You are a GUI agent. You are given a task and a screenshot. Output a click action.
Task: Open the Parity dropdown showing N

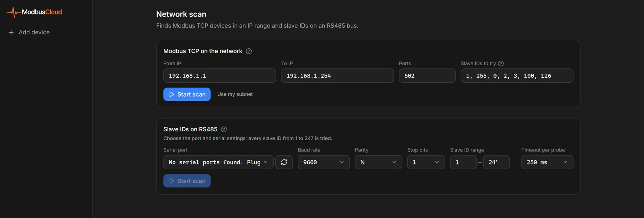click(378, 162)
